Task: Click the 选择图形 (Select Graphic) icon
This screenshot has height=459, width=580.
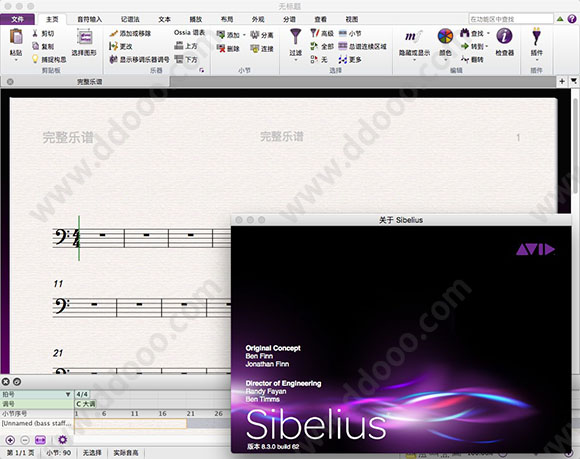Action: tap(84, 37)
